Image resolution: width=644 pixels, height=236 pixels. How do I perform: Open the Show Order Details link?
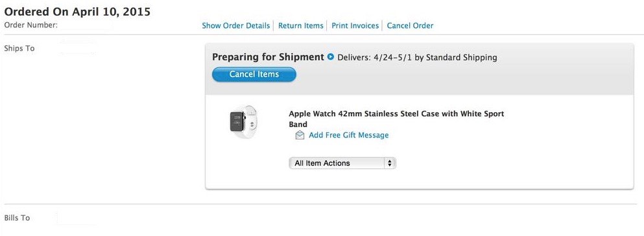(236, 25)
